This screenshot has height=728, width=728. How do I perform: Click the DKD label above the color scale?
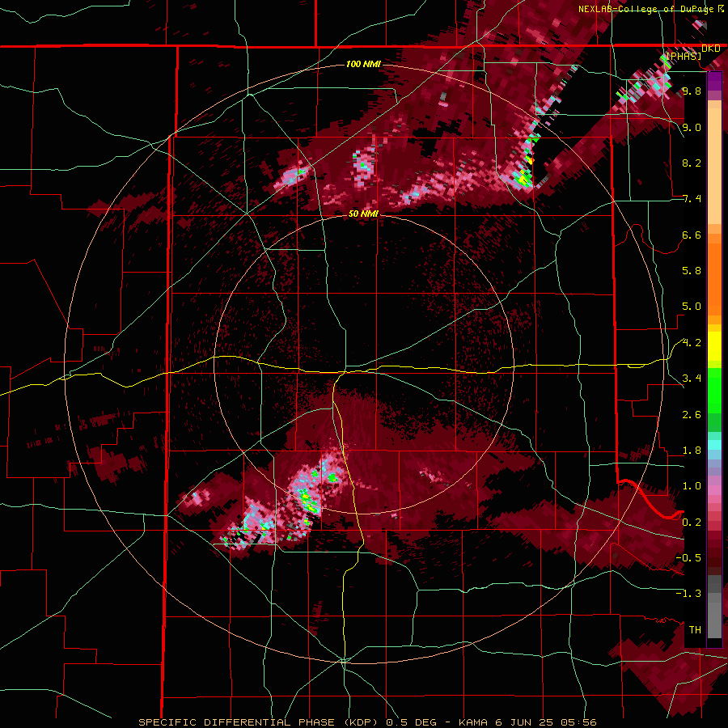coord(711,49)
